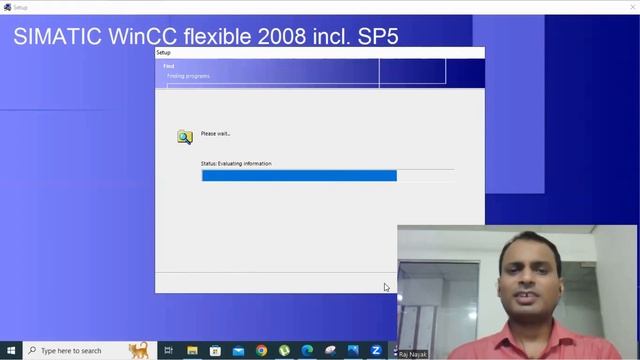Image resolution: width=640 pixels, height=360 pixels.
Task: Click the Setup app icon in title bar
Action: pos(7,7)
